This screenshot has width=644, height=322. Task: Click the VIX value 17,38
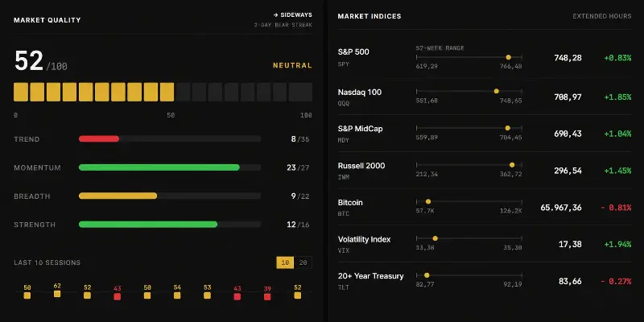coord(570,244)
